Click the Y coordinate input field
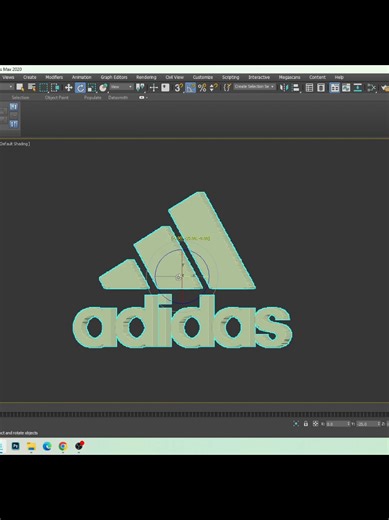The image size is (389, 520). pos(368,424)
